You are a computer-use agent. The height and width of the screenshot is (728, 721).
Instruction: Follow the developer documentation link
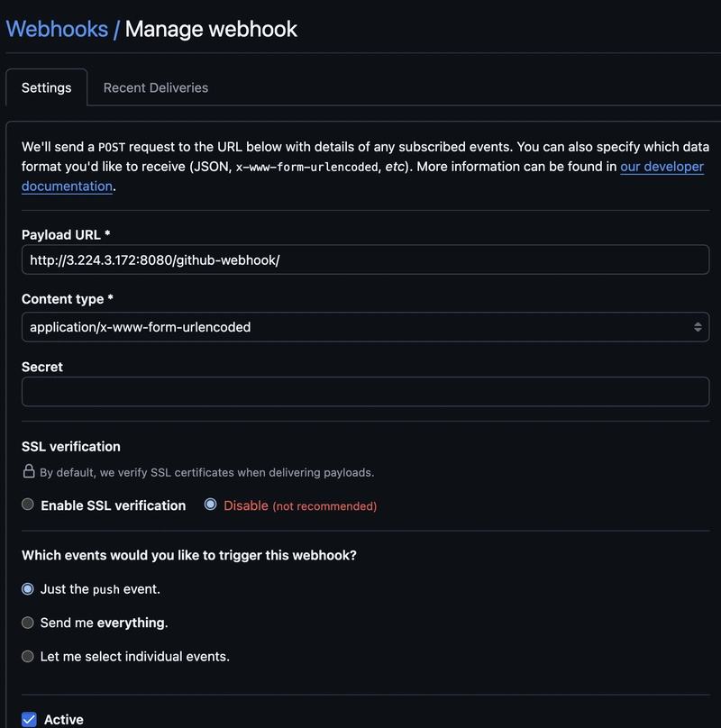click(x=662, y=167)
